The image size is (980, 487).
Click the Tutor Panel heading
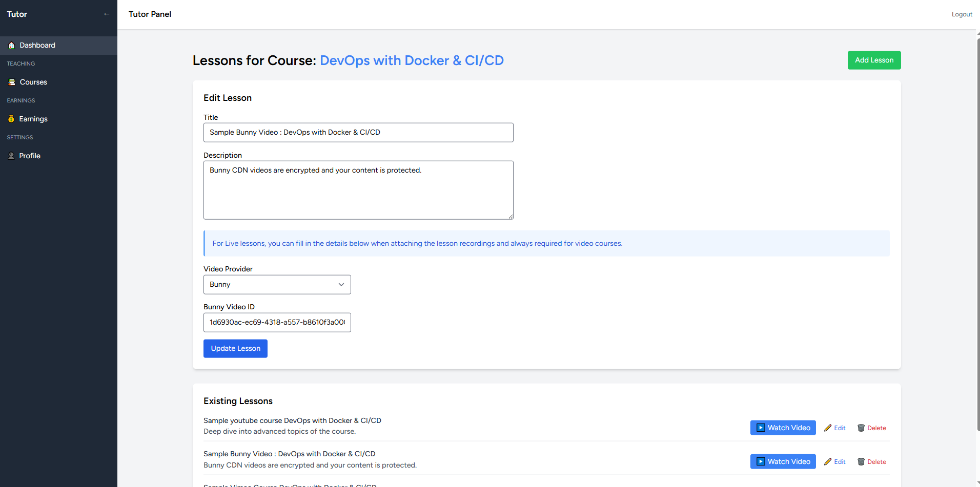point(150,14)
